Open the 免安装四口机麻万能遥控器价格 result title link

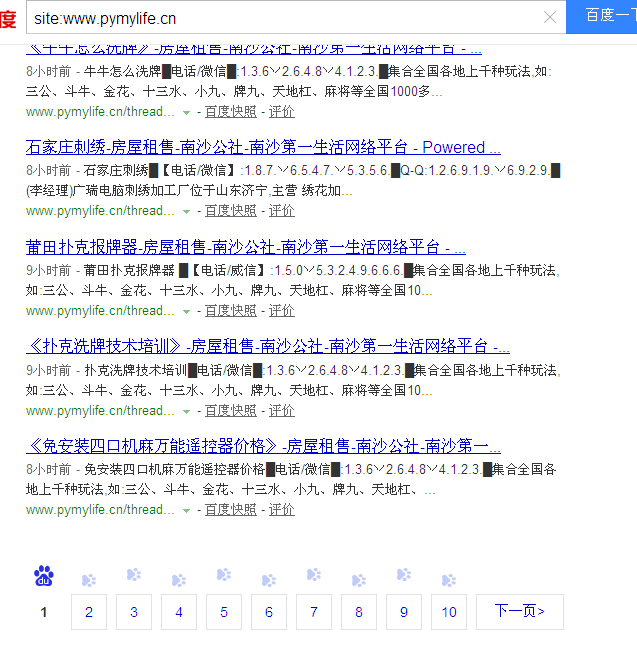[263, 446]
